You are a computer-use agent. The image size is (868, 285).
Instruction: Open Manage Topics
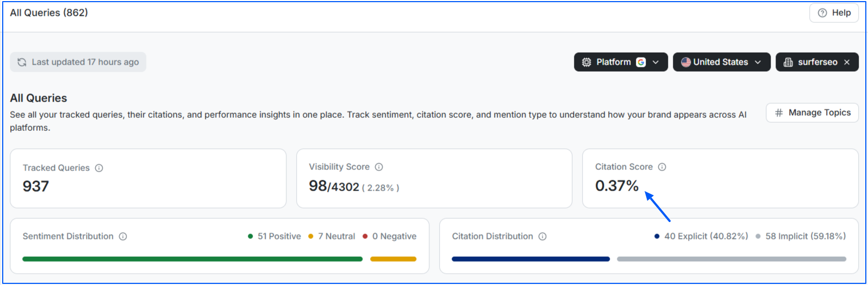click(812, 112)
